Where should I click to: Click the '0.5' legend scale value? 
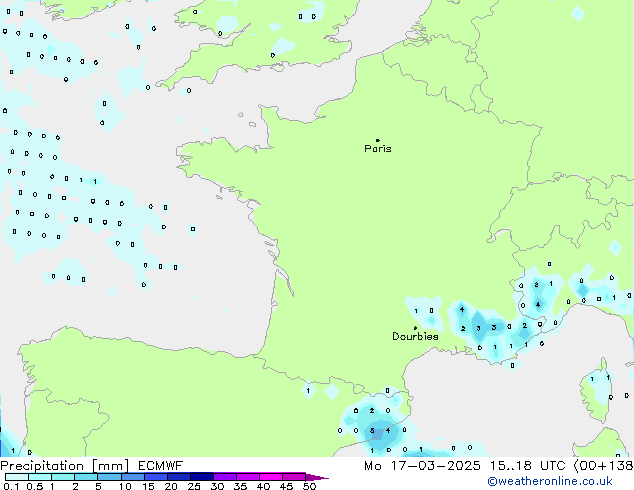[35, 486]
